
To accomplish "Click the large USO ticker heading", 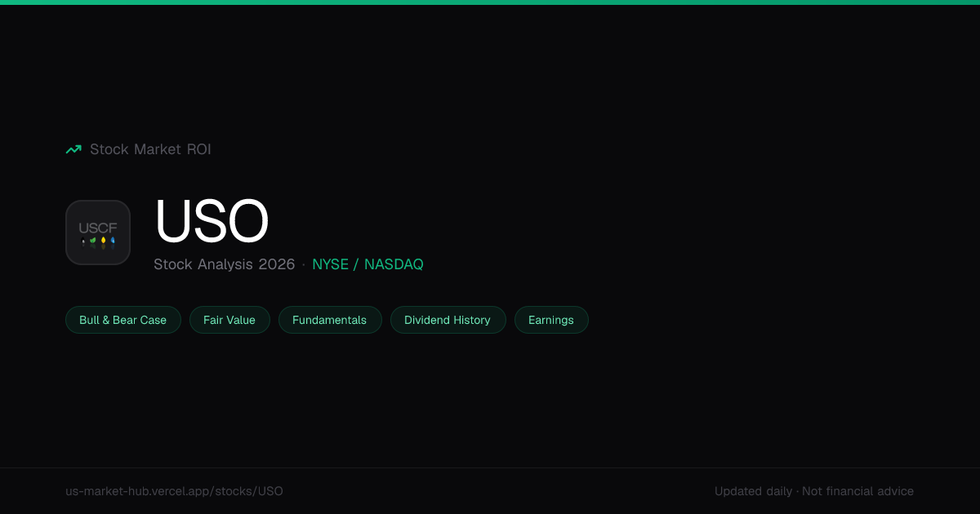I will 212,221.
